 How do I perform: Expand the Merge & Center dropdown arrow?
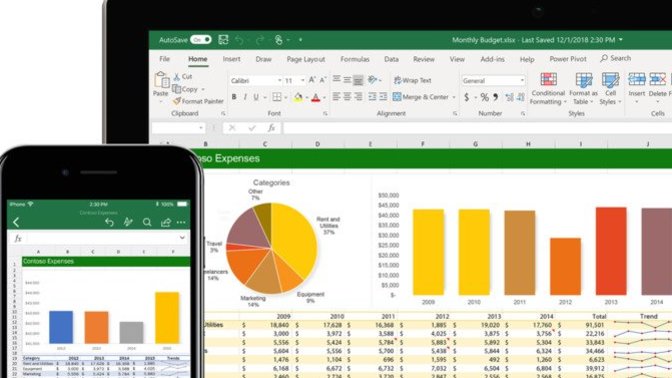454,97
